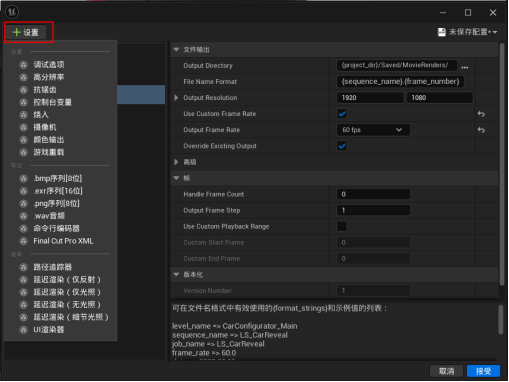Click the icon beside .exr序列[16位]
Screen dimensions: 509x382
(x=23, y=191)
